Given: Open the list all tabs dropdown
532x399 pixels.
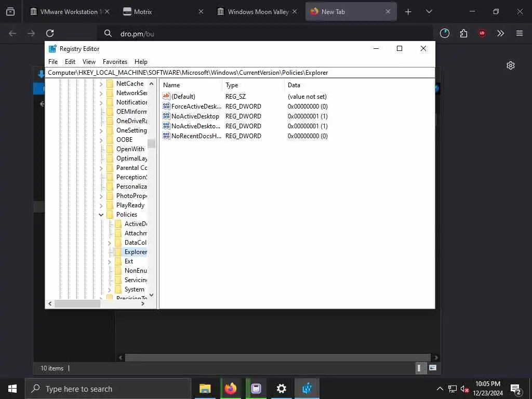Looking at the screenshot, I should 429,11.
